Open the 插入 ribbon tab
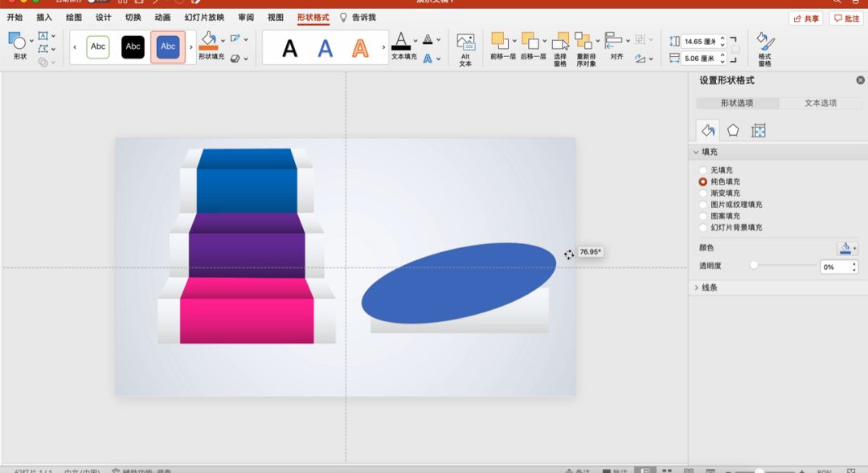Image resolution: width=868 pixels, height=473 pixels. pos(44,17)
